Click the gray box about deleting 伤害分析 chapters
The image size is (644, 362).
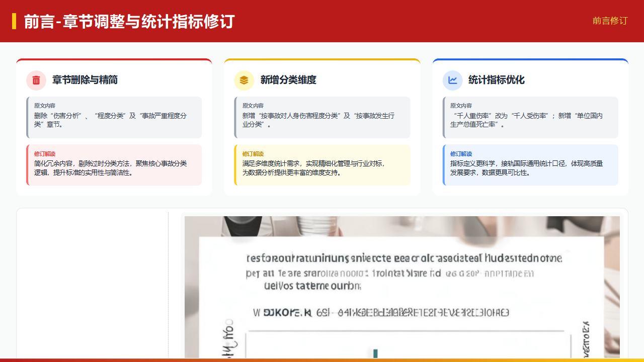(x=114, y=117)
